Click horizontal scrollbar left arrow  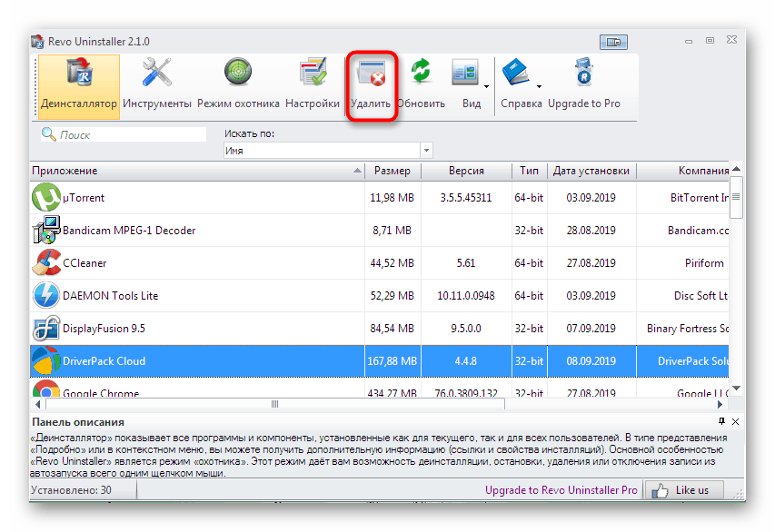38,404
